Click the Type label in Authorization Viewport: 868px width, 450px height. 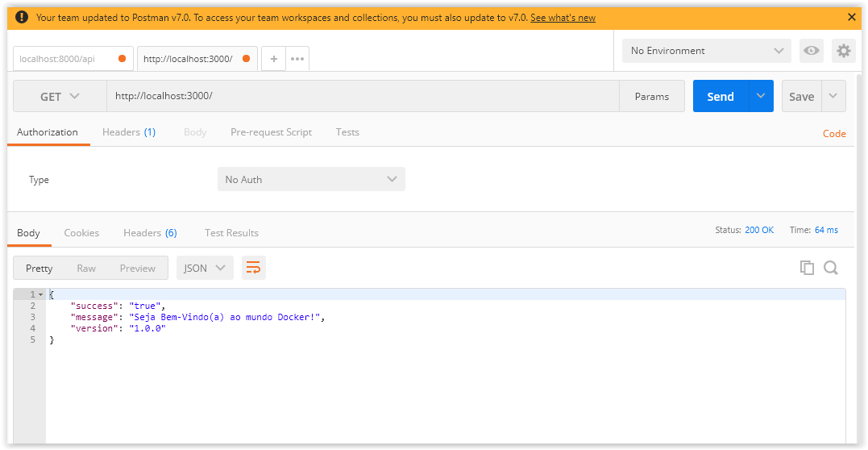(x=39, y=180)
